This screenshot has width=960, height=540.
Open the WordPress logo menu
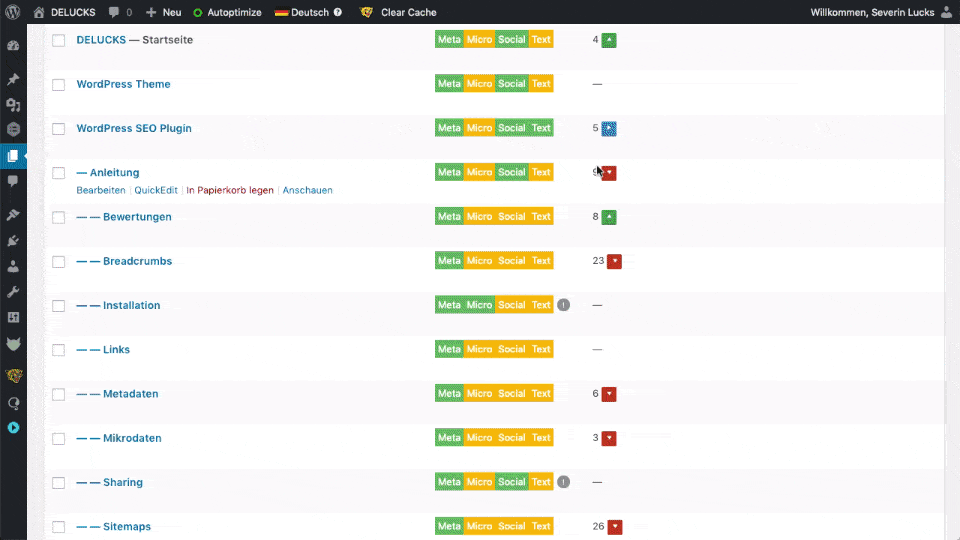[13, 12]
